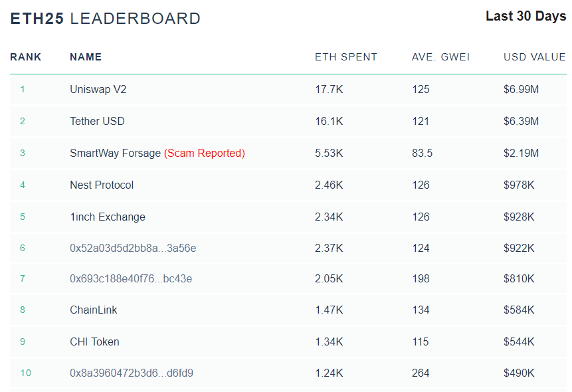
Task: Click the Last 30 Days period label
Action: (x=525, y=17)
